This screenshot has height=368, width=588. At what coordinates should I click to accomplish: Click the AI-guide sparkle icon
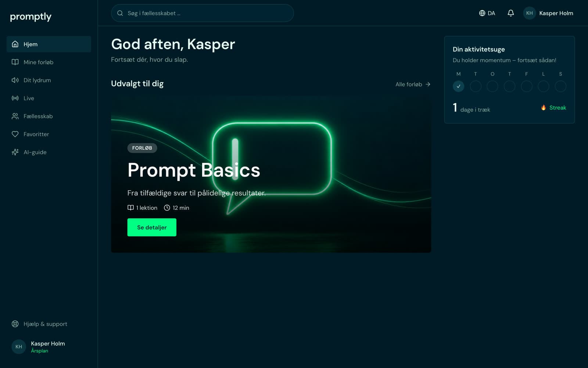tap(15, 152)
